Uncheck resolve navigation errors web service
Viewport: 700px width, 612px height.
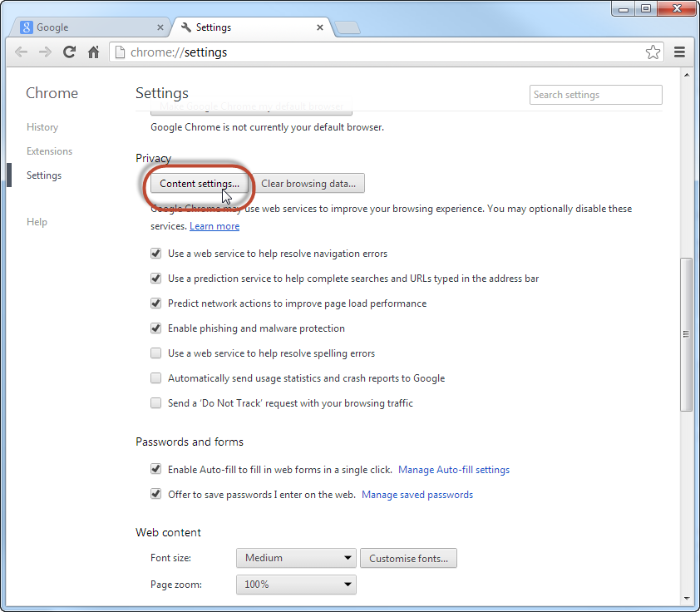[x=155, y=254]
